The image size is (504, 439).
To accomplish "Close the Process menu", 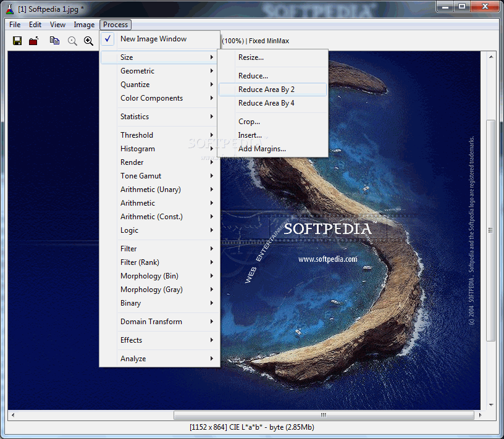I will (x=115, y=25).
